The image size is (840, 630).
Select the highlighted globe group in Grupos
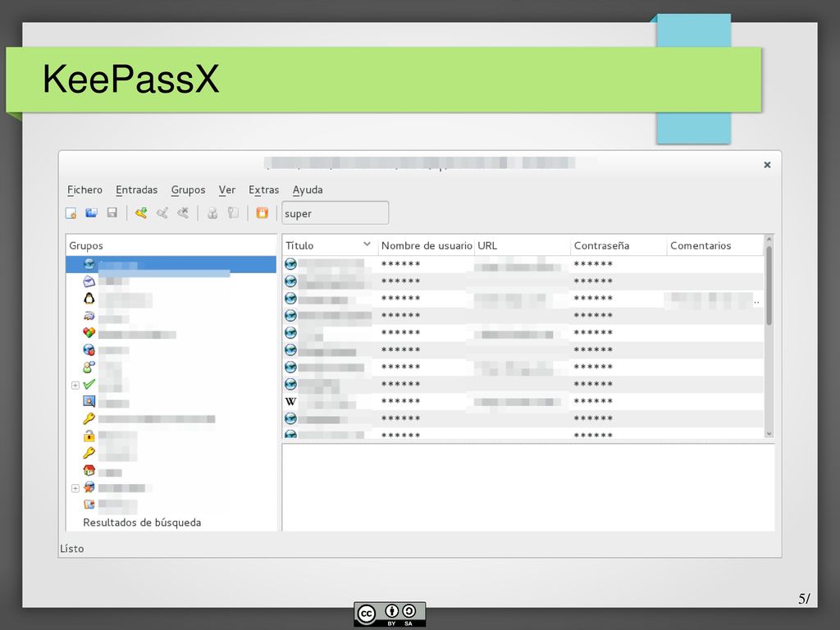click(171, 264)
